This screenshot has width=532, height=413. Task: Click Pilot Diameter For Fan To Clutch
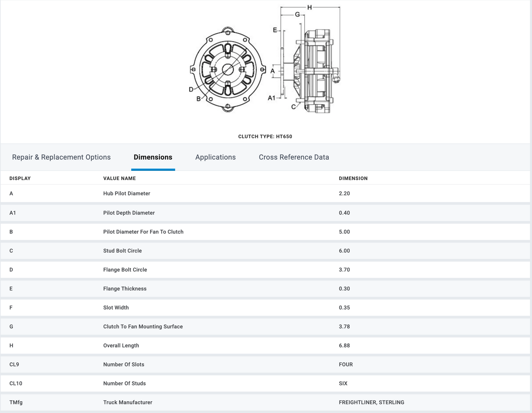[143, 232]
